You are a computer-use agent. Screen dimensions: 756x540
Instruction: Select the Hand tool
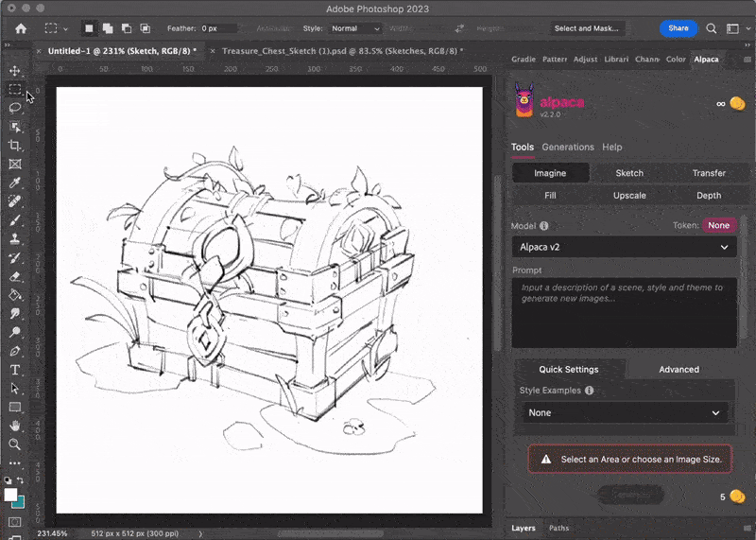pyautogui.click(x=14, y=426)
